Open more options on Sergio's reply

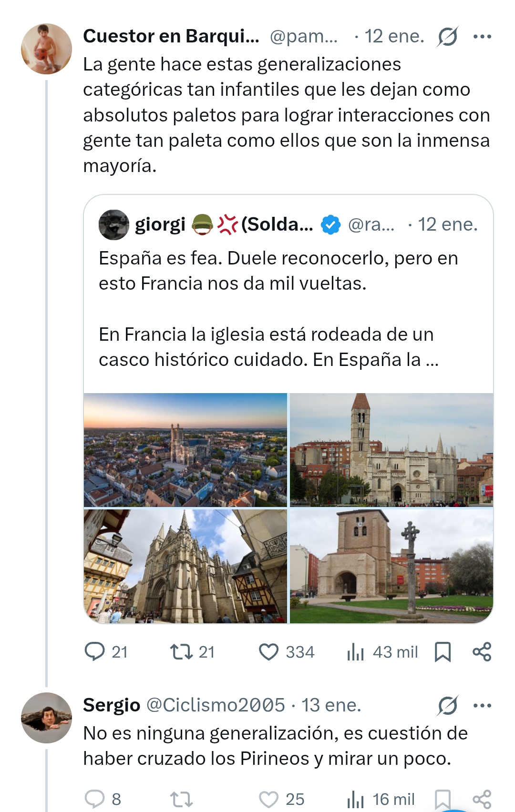click(482, 706)
